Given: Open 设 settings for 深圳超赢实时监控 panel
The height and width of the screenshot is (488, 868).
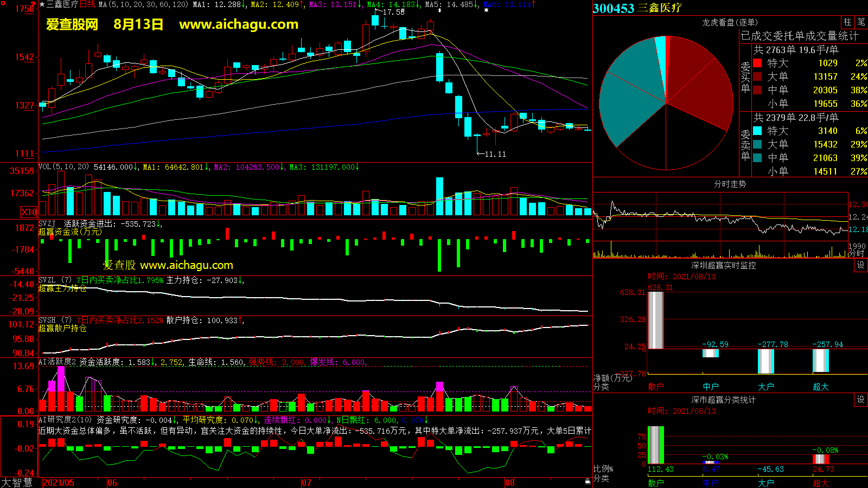Looking at the screenshot, I should tap(860, 265).
